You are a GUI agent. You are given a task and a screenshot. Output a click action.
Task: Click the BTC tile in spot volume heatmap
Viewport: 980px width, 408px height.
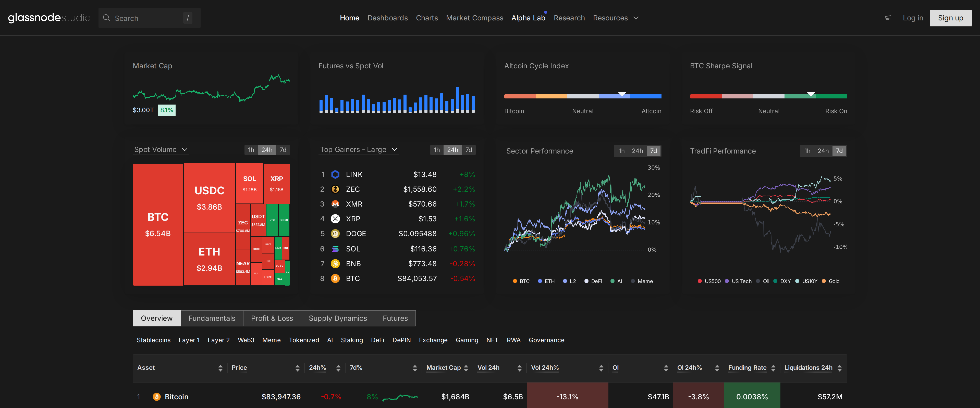[x=158, y=224]
